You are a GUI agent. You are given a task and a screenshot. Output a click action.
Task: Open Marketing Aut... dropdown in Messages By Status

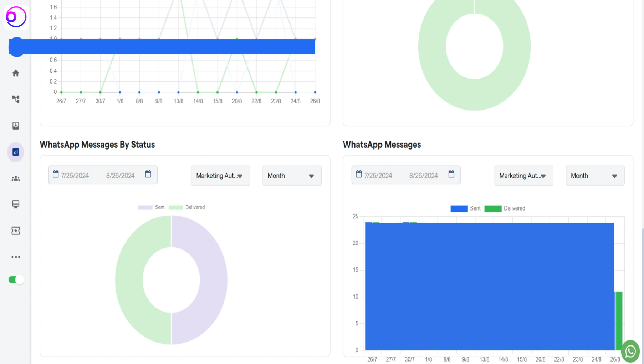coord(220,176)
